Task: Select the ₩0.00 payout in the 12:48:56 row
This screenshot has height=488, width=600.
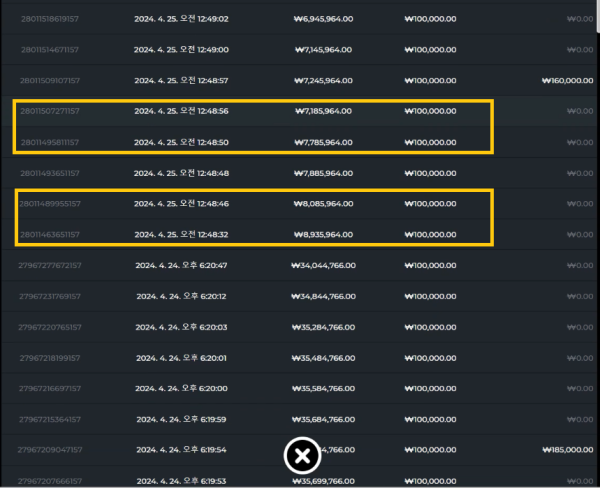Action: coord(580,111)
